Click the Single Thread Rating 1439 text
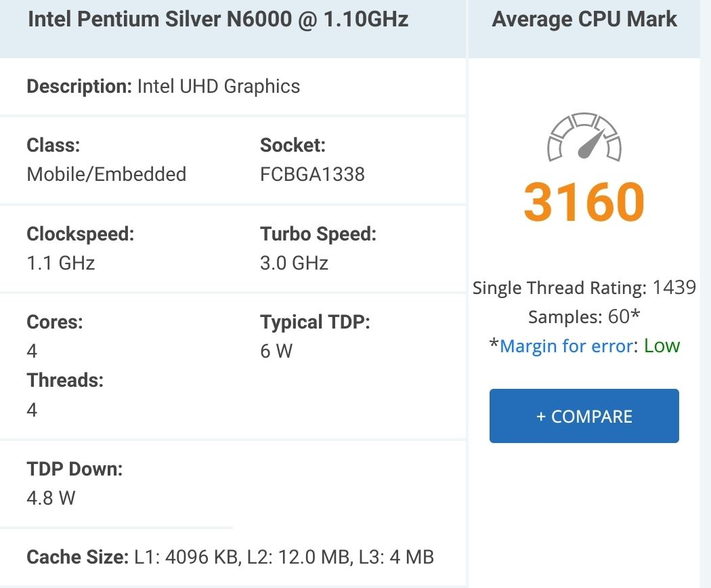The image size is (711, 588). (584, 288)
